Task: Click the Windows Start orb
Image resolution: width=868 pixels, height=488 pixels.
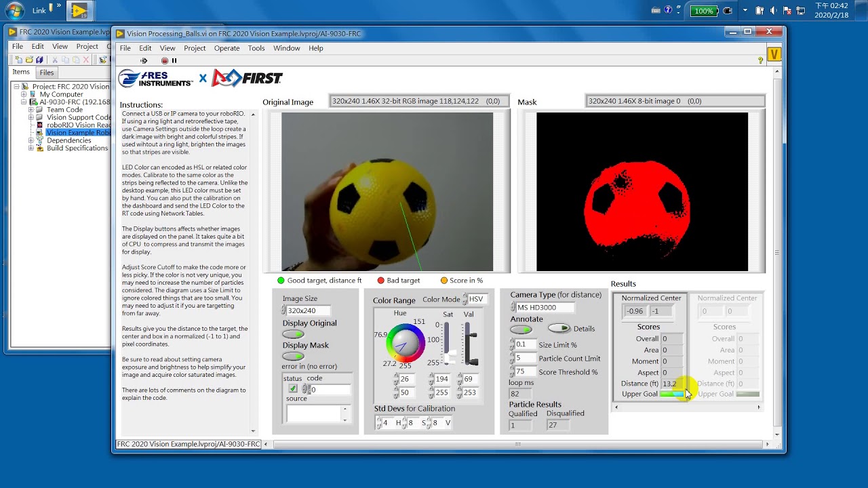Action: point(14,11)
